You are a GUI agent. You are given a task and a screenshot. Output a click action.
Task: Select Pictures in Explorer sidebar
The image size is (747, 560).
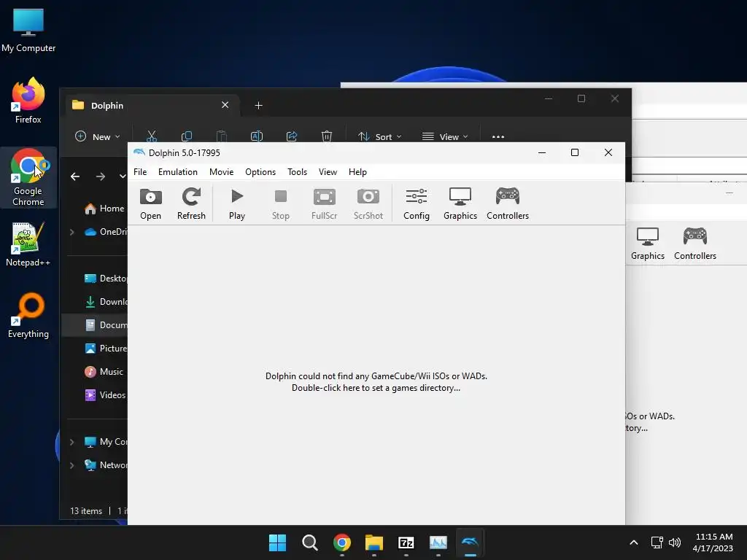click(105, 349)
